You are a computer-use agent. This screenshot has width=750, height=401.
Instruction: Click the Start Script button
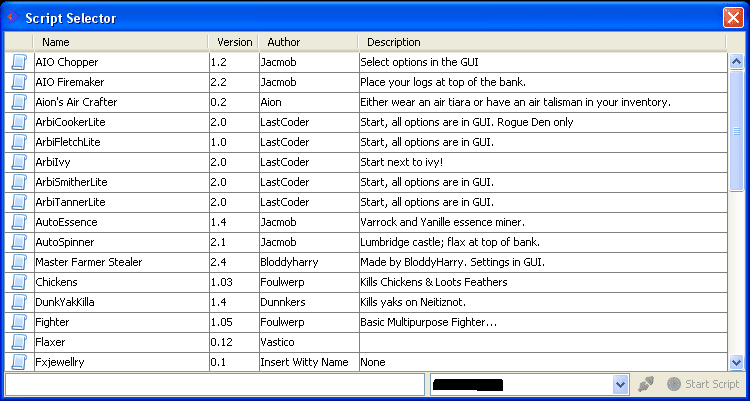point(703,384)
